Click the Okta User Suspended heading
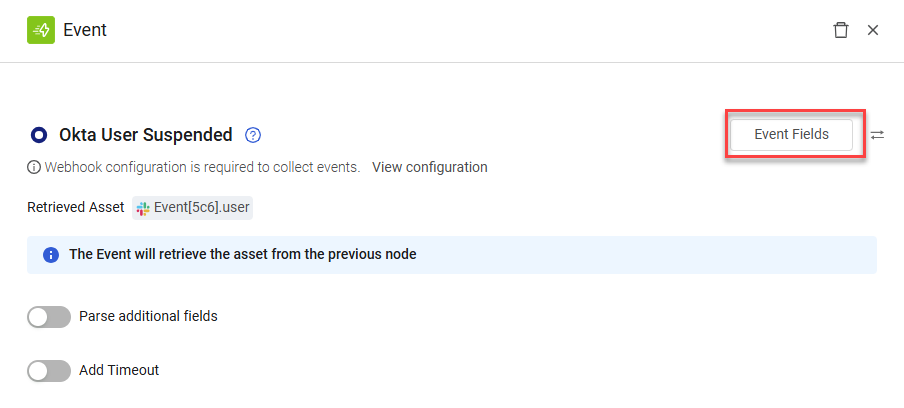This screenshot has width=904, height=408. coord(146,135)
